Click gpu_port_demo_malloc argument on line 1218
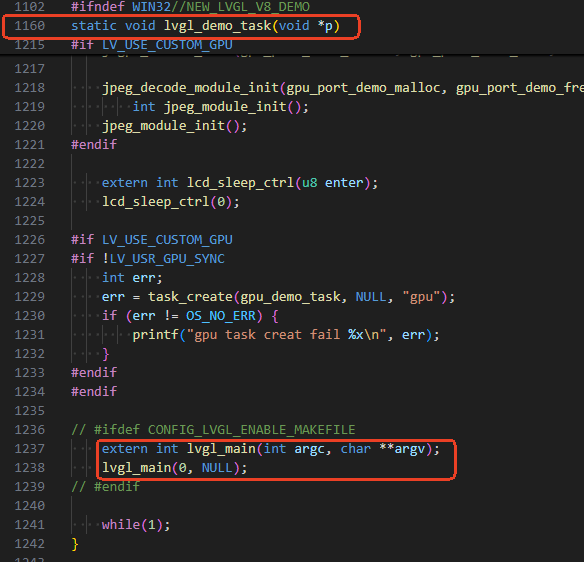The width and height of the screenshot is (584, 562). point(363,88)
